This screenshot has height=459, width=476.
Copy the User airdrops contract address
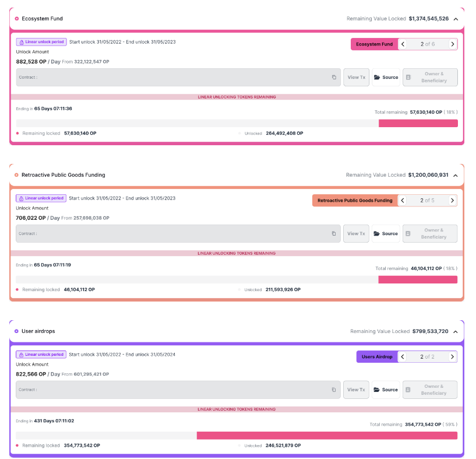[x=334, y=390]
